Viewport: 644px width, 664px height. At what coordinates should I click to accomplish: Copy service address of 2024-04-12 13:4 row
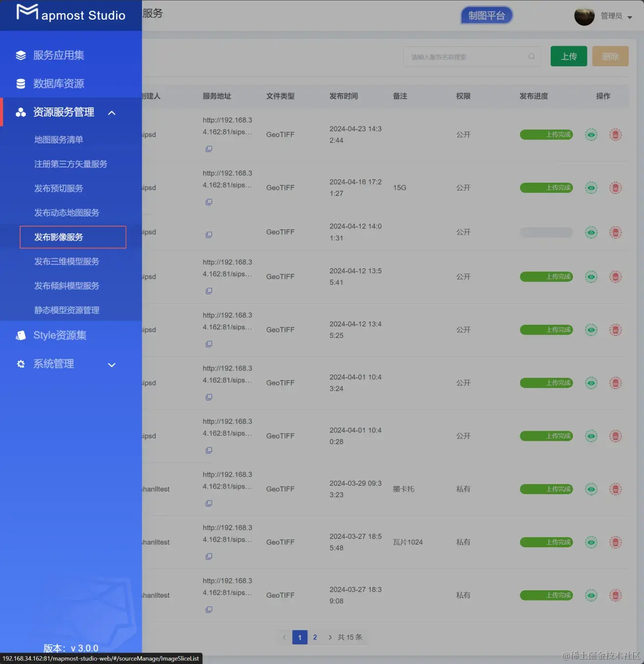[209, 344]
